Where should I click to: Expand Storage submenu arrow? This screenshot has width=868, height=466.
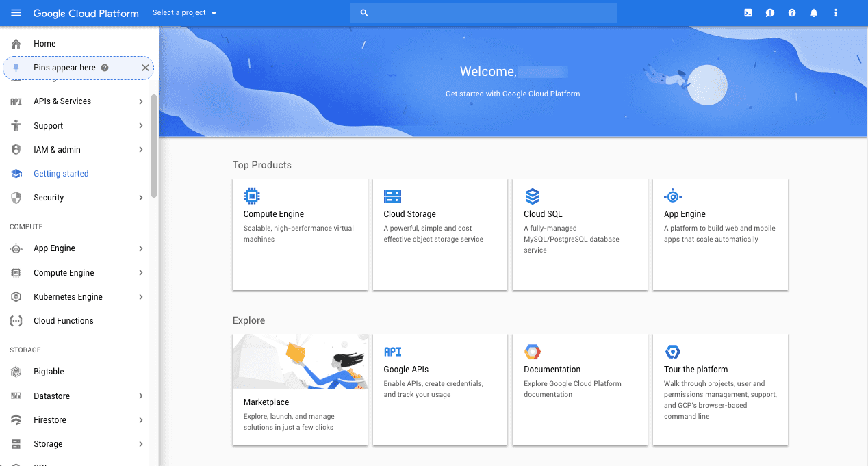coord(140,444)
